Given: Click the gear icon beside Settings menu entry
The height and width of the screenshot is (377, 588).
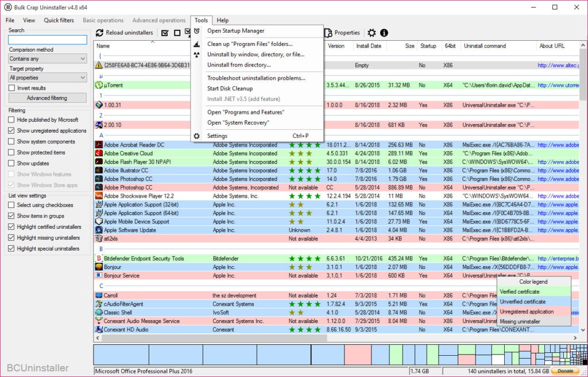Looking at the screenshot, I should [x=196, y=136].
